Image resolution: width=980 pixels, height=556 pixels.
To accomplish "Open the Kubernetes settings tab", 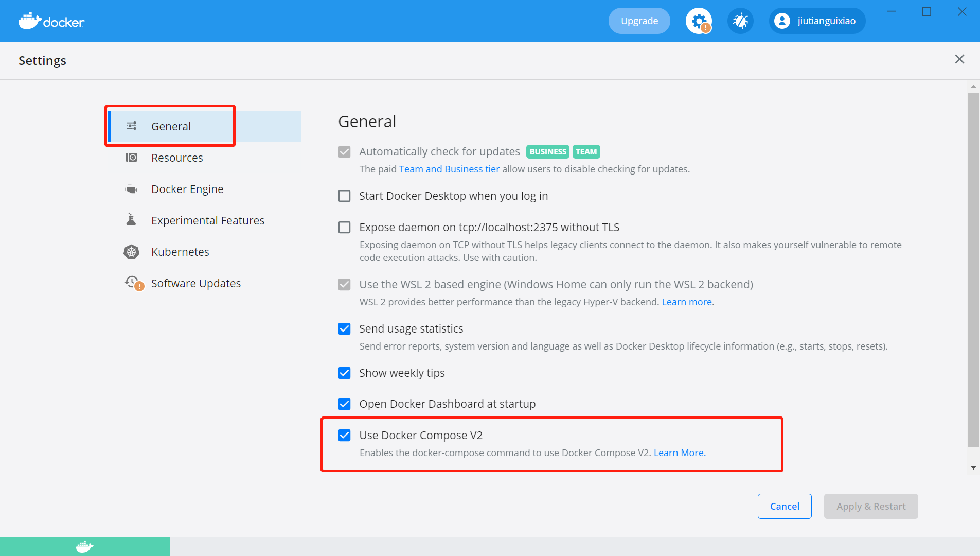I will coord(205,252).
